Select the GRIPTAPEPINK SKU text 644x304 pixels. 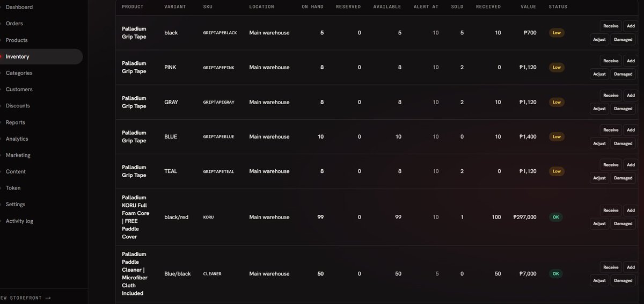click(218, 68)
